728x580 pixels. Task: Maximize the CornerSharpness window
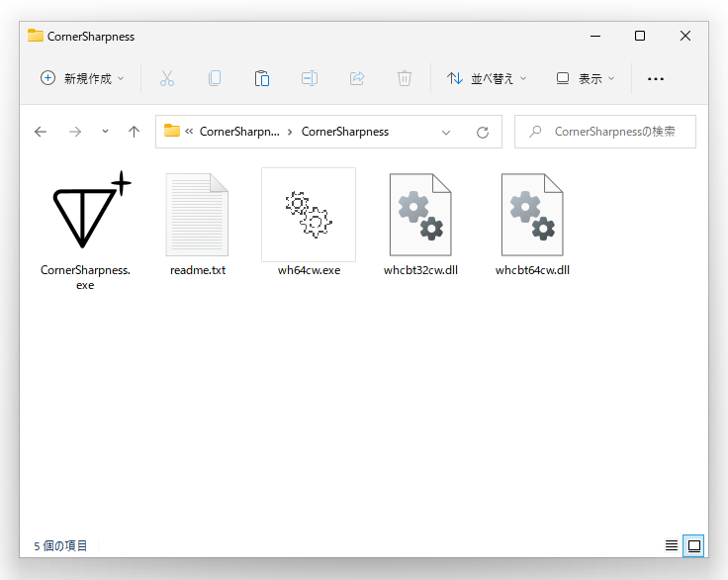(x=640, y=36)
